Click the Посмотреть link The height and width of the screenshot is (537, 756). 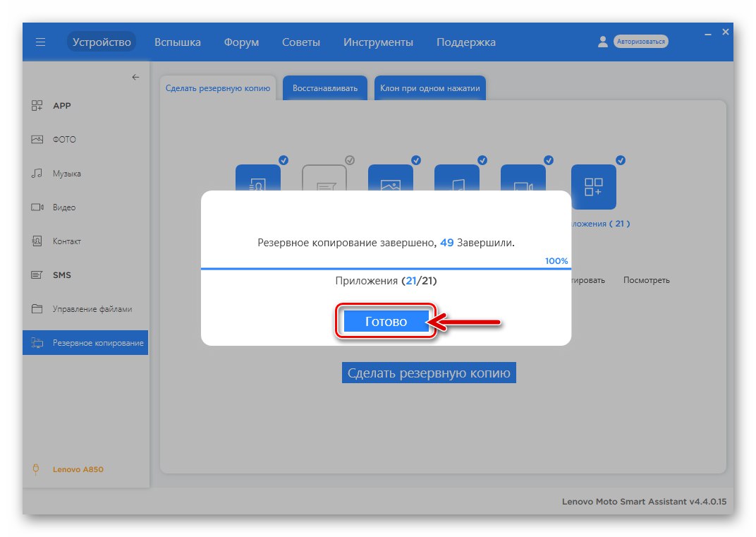(646, 280)
